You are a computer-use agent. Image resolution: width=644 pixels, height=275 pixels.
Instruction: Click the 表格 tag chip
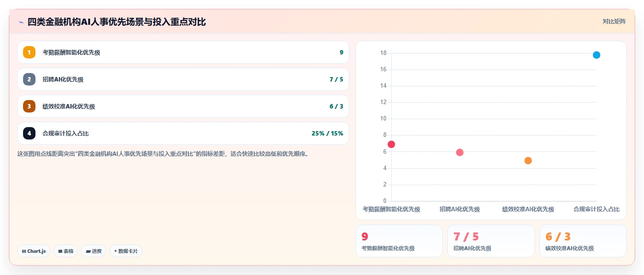click(x=66, y=251)
